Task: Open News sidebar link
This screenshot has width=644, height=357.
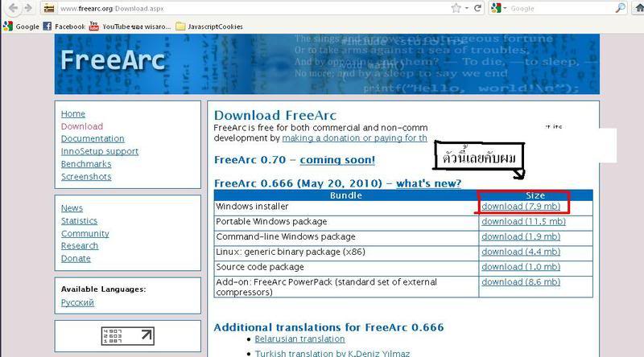Action: click(72, 208)
